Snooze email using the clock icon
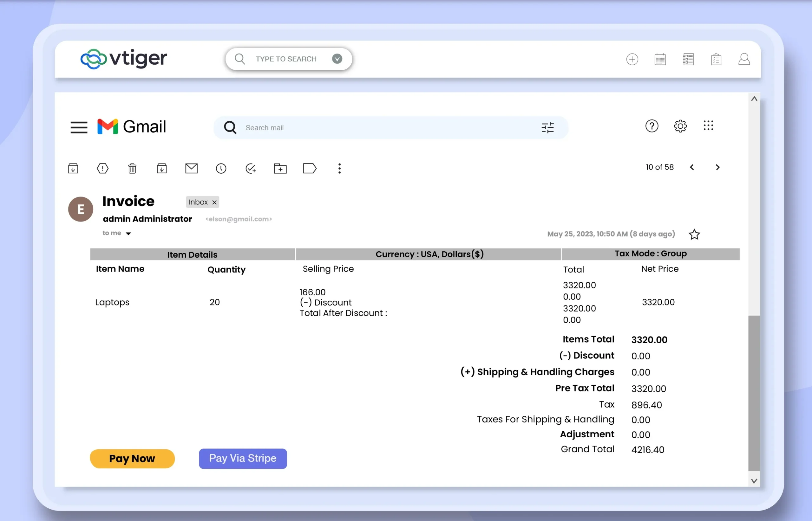 (x=221, y=168)
